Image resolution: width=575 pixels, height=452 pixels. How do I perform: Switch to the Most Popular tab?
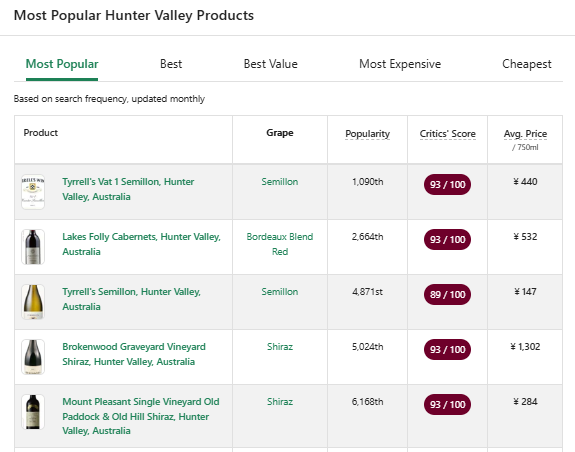click(x=62, y=64)
